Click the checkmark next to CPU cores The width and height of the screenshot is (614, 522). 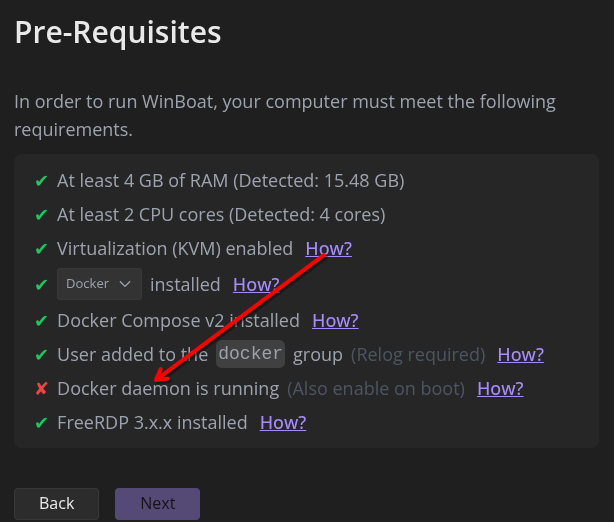coord(41,215)
